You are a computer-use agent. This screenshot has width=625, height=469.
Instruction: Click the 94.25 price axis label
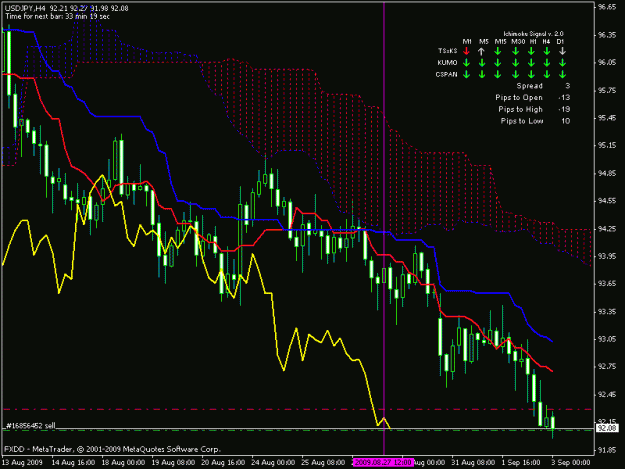[607, 229]
